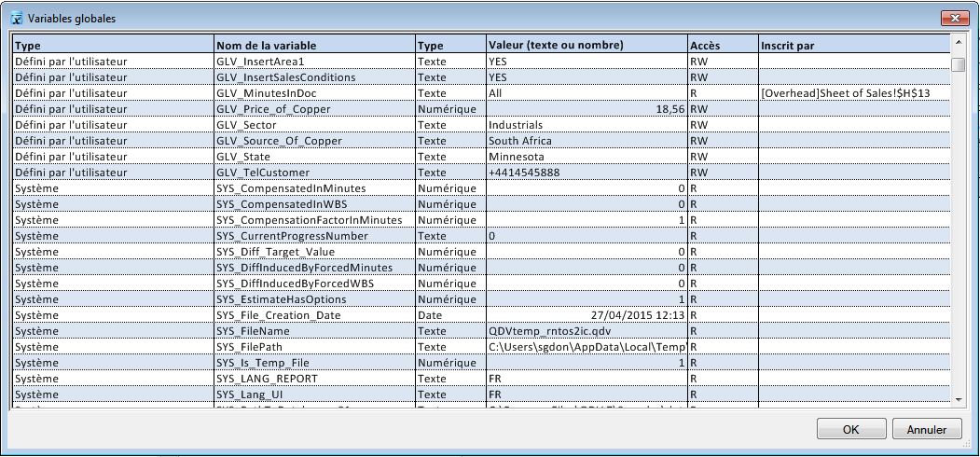
Task: Click scrollbar down arrow
Action: pyautogui.click(x=958, y=398)
